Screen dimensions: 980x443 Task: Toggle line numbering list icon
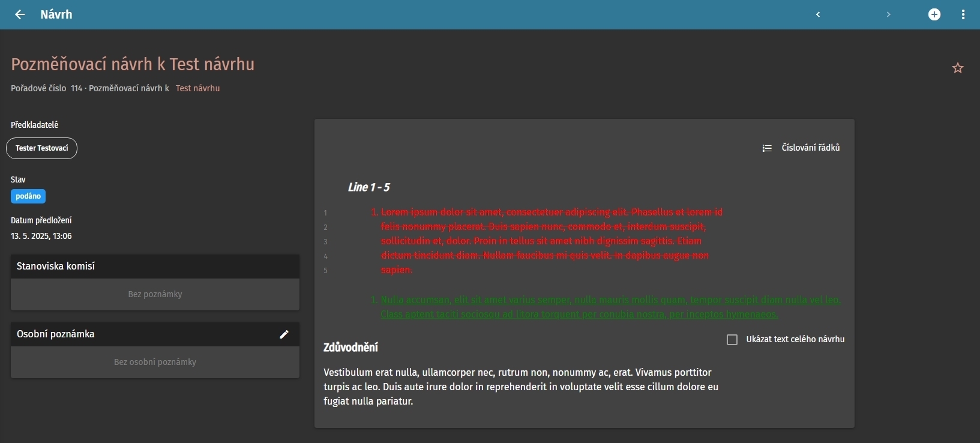[767, 148]
